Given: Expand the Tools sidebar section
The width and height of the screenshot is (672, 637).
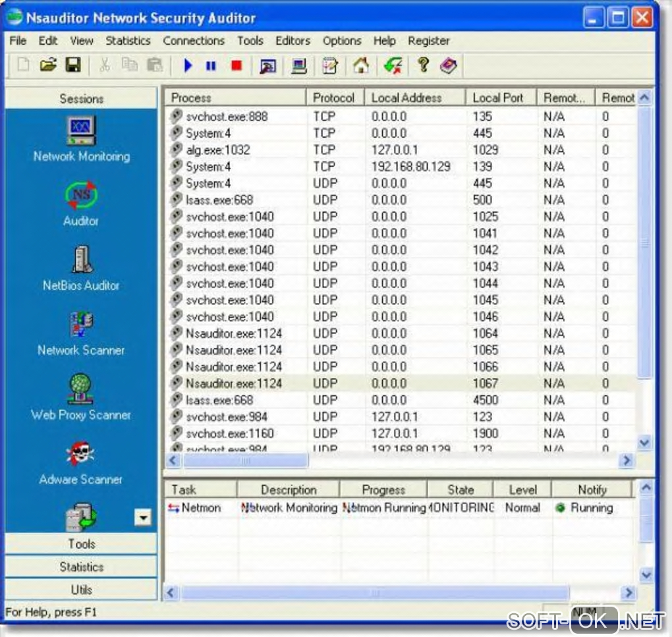Looking at the screenshot, I should 82,543.
